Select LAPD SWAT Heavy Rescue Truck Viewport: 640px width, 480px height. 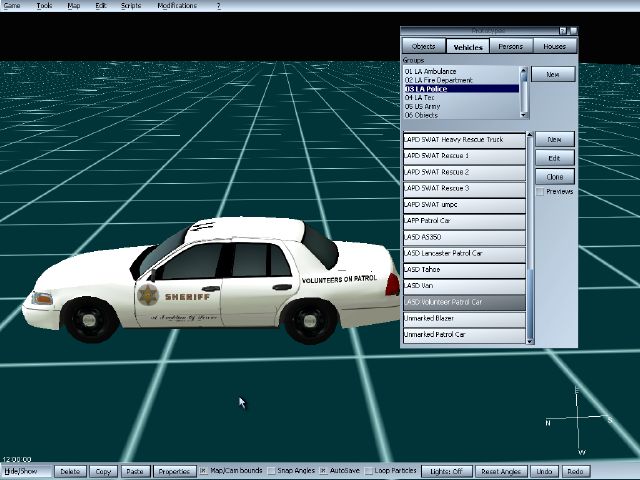click(x=464, y=140)
